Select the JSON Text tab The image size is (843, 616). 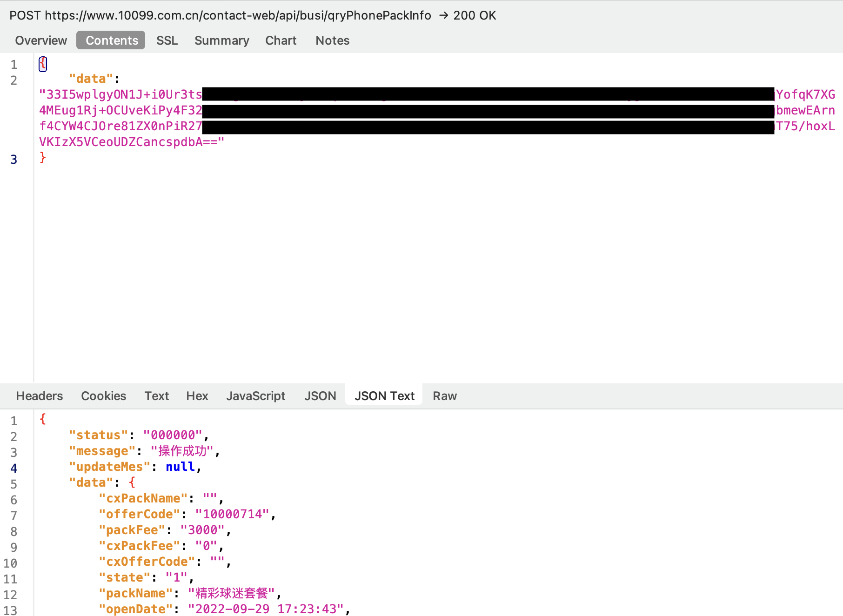pos(384,396)
